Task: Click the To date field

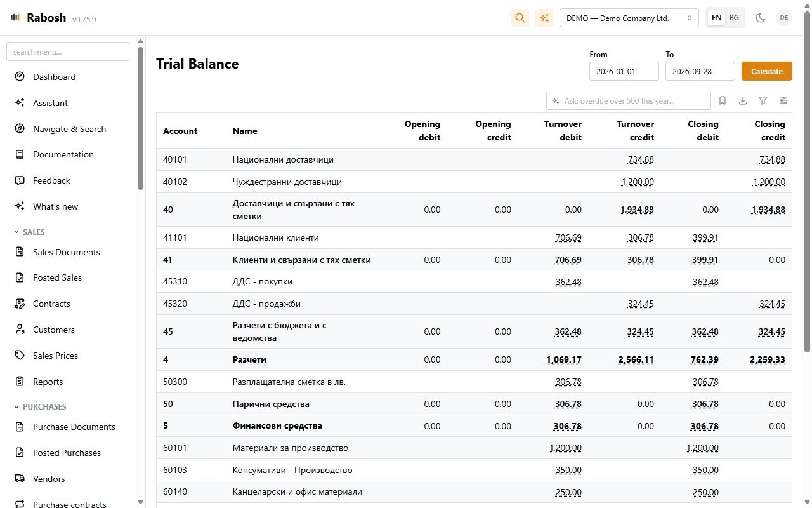Action: coord(700,71)
